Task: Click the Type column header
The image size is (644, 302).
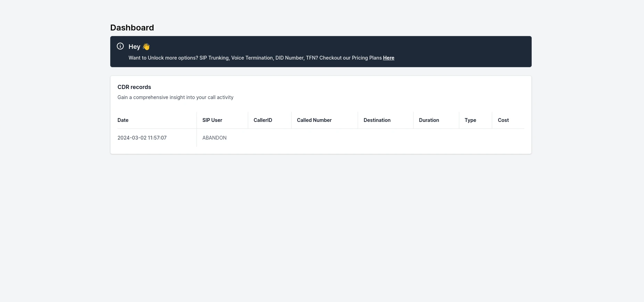Action: pos(470,120)
